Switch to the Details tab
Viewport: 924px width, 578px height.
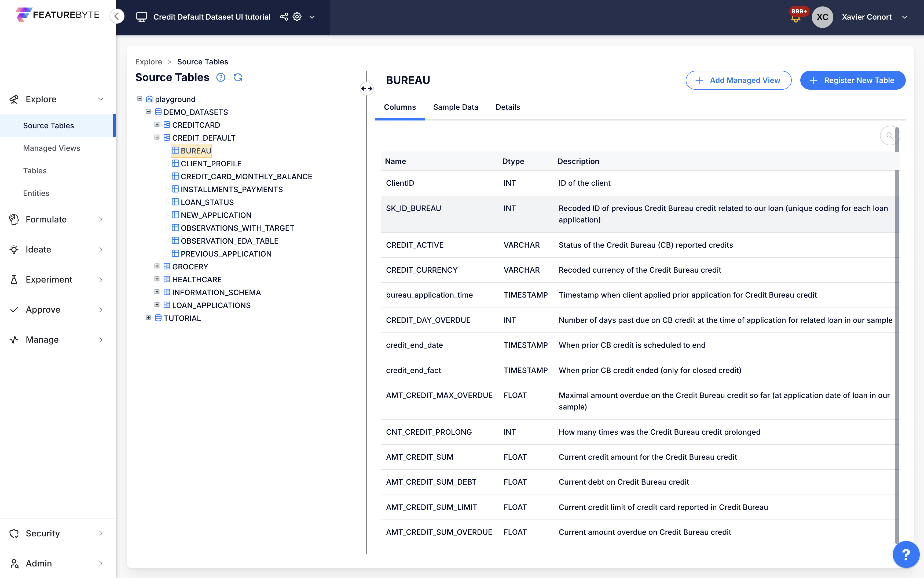click(x=507, y=107)
